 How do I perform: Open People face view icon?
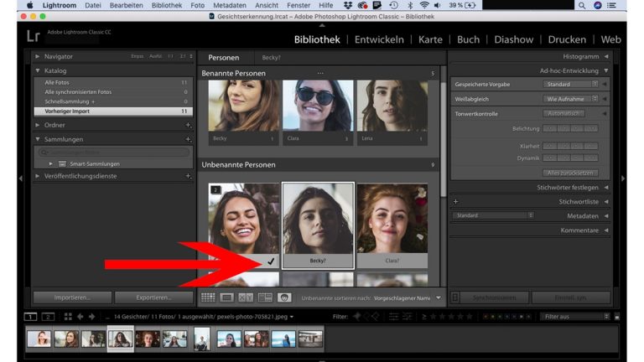pyautogui.click(x=284, y=297)
